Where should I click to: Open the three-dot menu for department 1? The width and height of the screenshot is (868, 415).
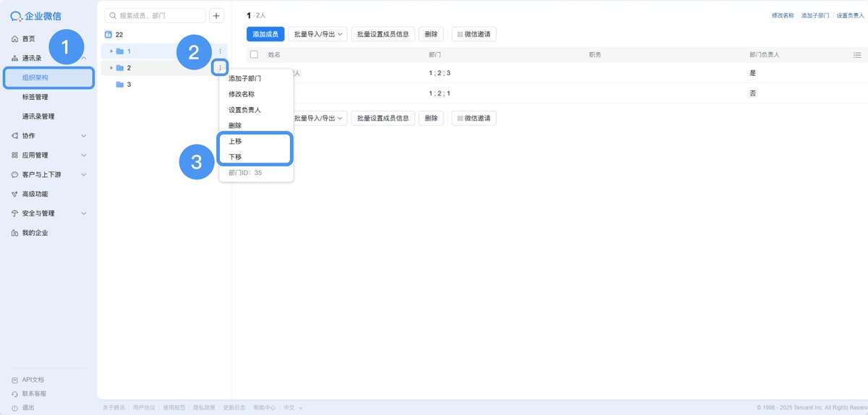220,51
